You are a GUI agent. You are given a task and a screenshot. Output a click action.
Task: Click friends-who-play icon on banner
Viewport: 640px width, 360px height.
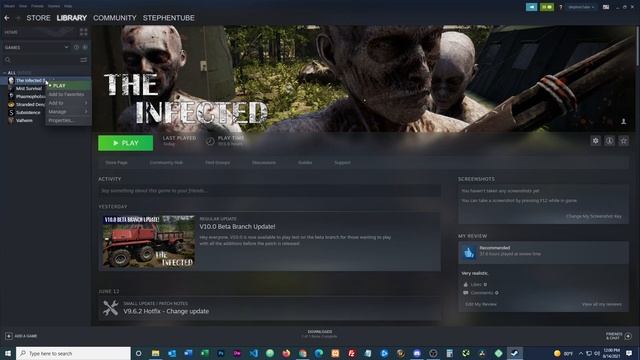(x=623, y=121)
